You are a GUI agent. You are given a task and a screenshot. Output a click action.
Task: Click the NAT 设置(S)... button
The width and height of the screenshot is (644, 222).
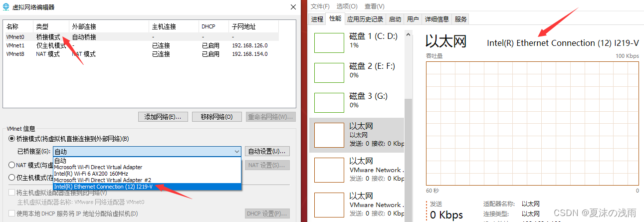click(267, 165)
